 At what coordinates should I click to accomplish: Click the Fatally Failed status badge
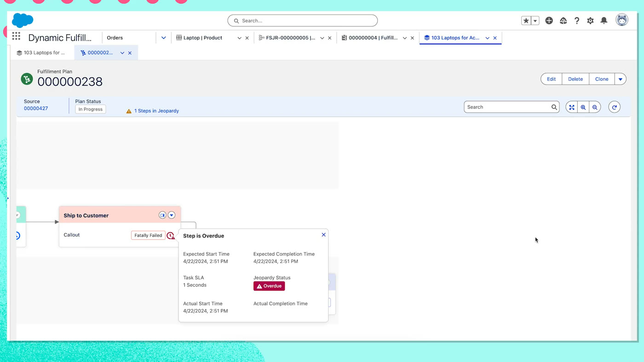pos(148,235)
